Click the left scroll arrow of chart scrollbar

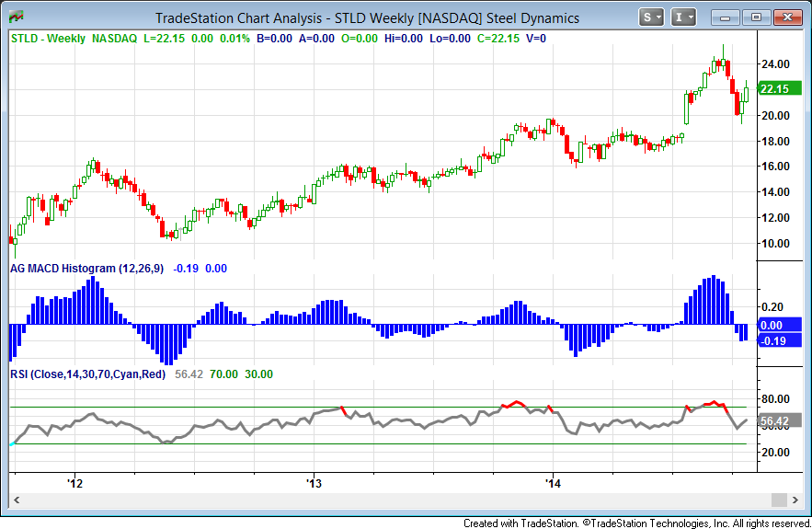pyautogui.click(x=17, y=500)
